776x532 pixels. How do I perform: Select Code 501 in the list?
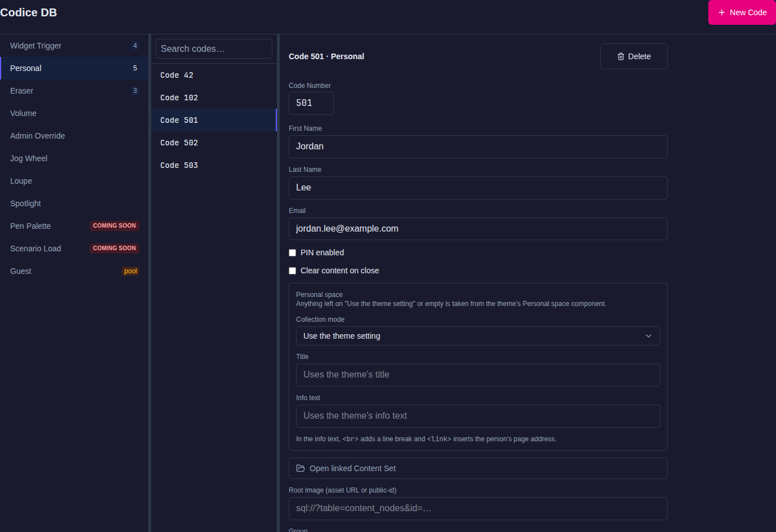[x=214, y=120]
